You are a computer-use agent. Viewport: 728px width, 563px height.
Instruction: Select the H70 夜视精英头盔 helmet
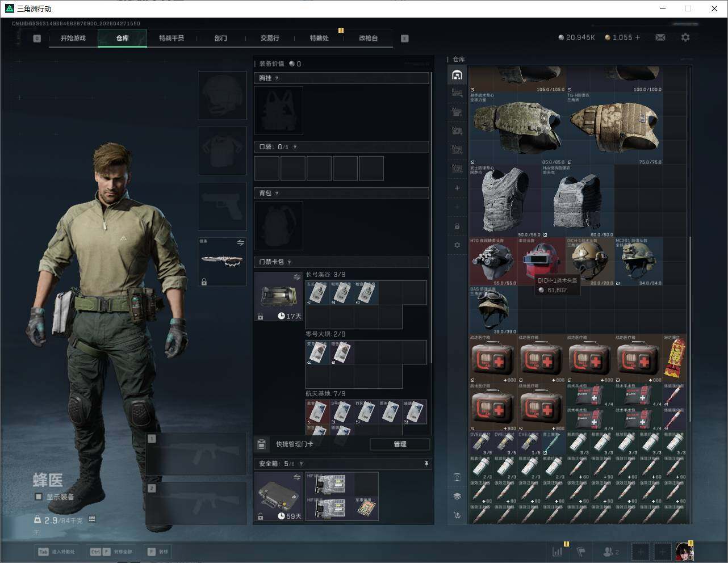(x=493, y=262)
